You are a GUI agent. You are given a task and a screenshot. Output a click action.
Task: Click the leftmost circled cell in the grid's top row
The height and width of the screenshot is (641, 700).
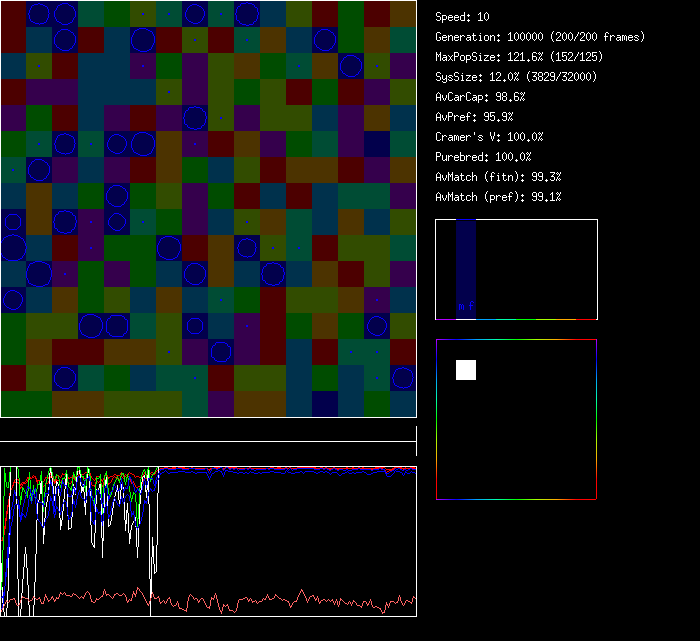click(x=39, y=13)
